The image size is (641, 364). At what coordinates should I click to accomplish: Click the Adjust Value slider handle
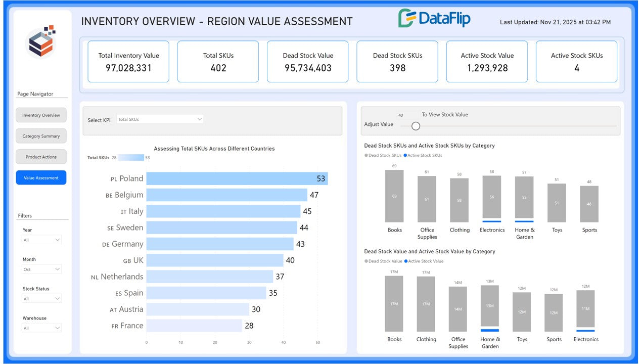[x=416, y=126]
